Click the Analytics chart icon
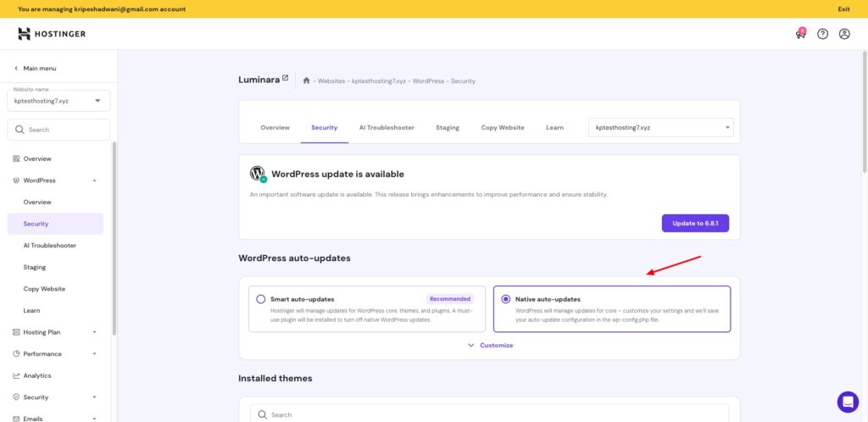This screenshot has width=868, height=422. (x=16, y=375)
